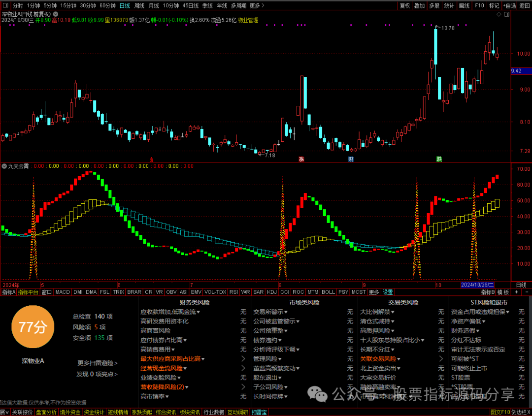Screen dimensions: 532x416
Task: Expand the 展 menu at bottom left
Action: (5, 412)
